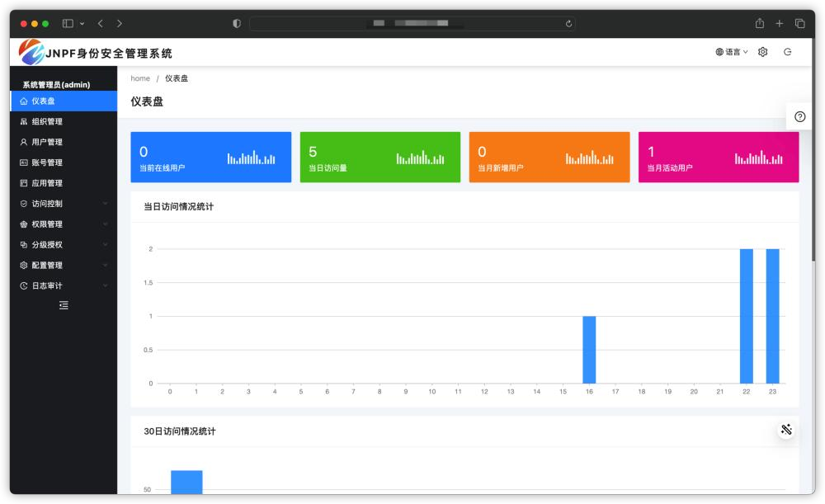Expand the 配置管理 submenu arrow

tap(106, 265)
